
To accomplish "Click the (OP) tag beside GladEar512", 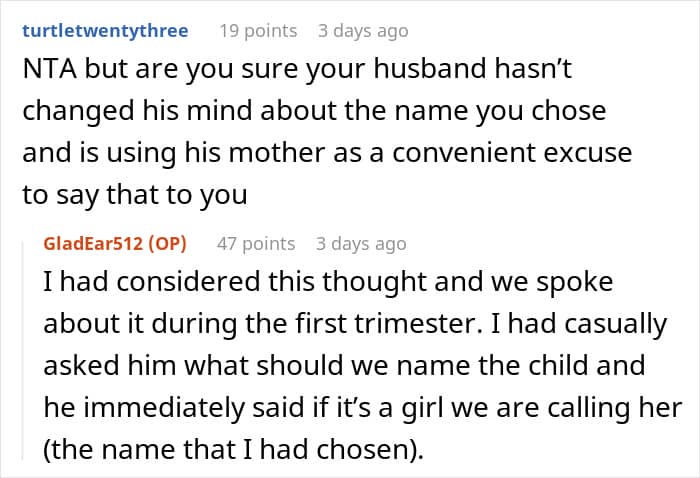I will tap(167, 244).
